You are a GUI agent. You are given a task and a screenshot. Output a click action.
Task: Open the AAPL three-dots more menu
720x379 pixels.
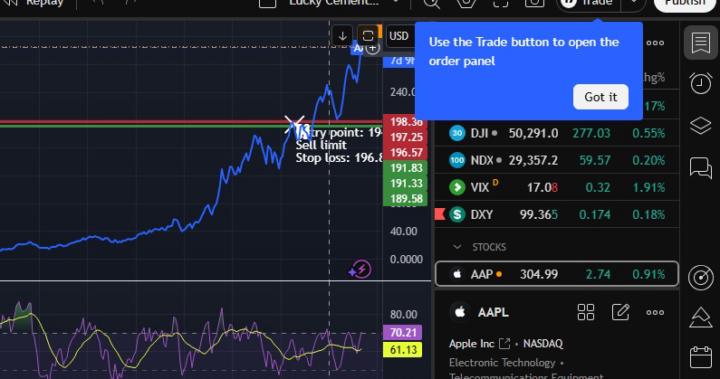point(655,312)
